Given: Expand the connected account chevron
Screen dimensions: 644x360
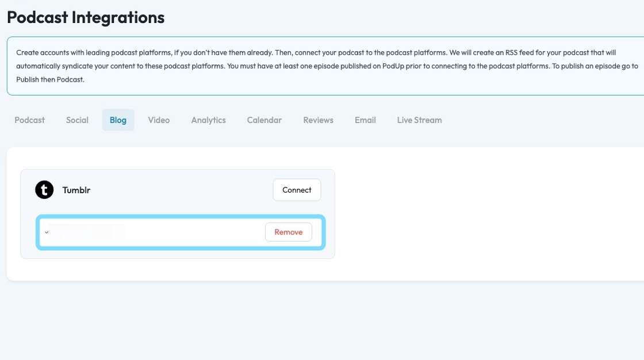Looking at the screenshot, I should click(x=47, y=232).
